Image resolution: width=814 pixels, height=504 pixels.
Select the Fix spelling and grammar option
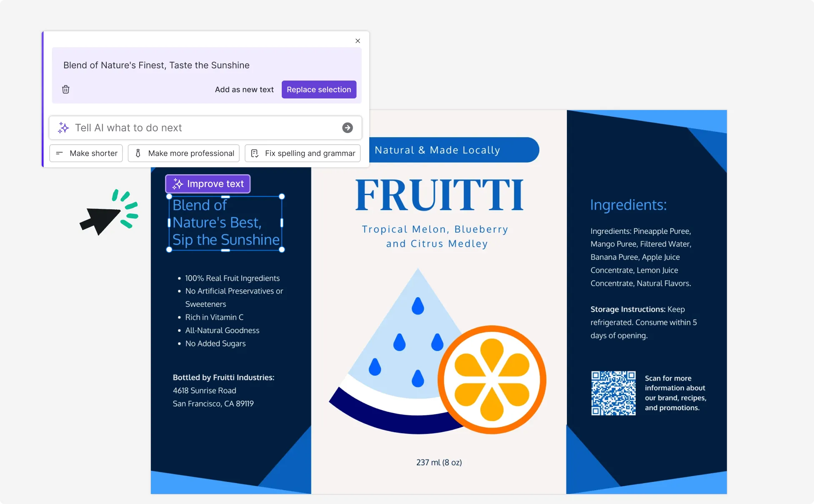pyautogui.click(x=309, y=153)
